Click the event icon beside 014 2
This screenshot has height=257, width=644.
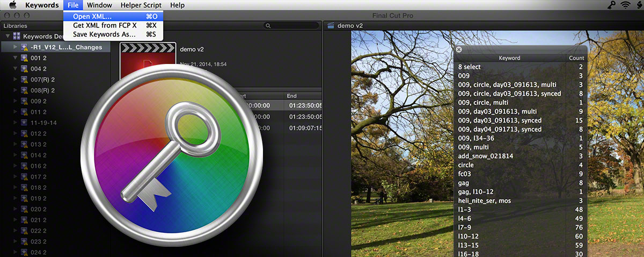[x=24, y=155]
